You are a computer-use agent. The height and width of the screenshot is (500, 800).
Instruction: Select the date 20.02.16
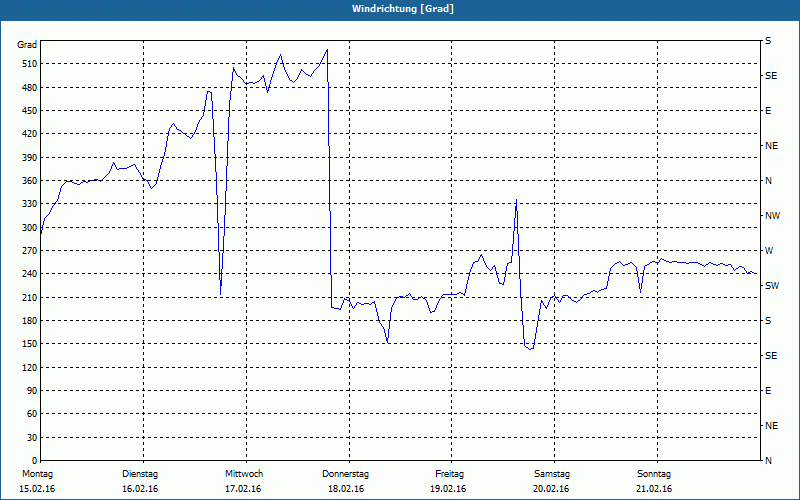(551, 489)
